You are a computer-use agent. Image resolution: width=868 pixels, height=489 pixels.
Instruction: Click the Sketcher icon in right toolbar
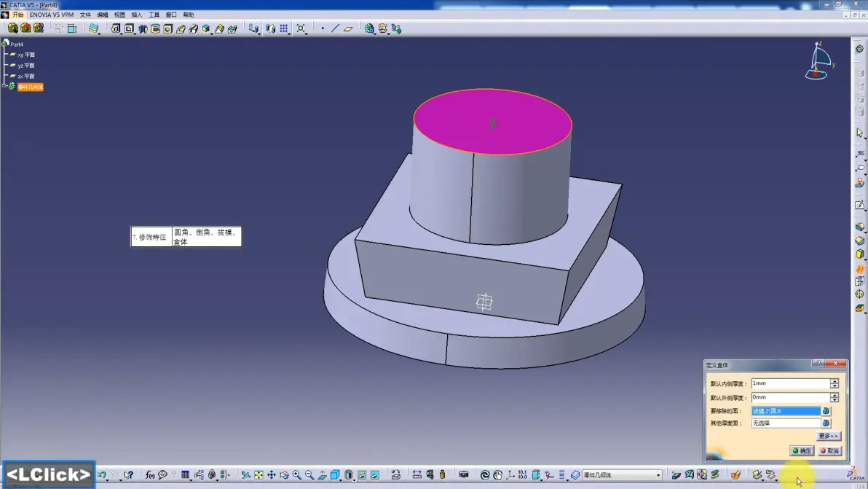(x=860, y=205)
